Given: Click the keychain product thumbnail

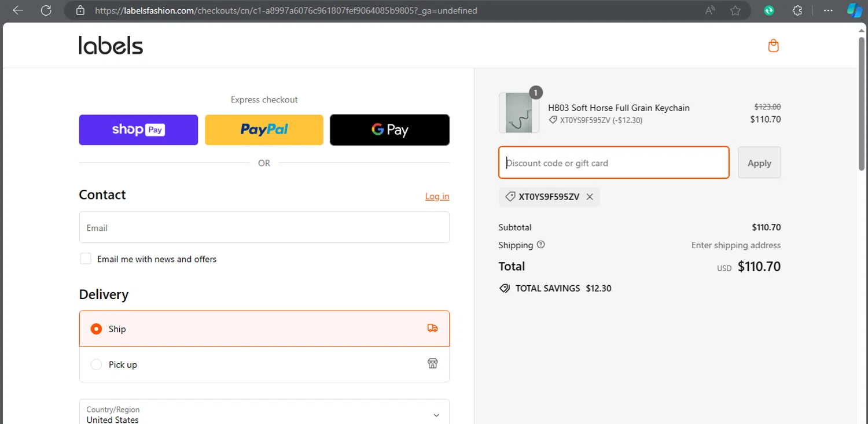Looking at the screenshot, I should click(518, 113).
